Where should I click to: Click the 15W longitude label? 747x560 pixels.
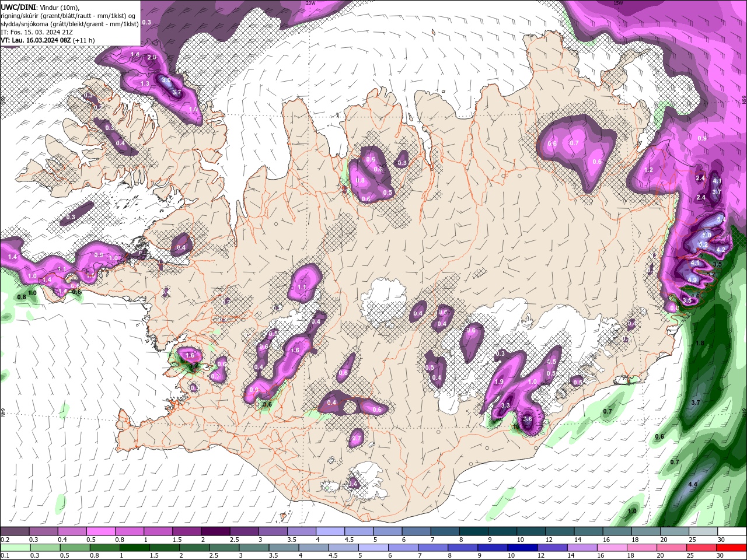[x=618, y=3]
